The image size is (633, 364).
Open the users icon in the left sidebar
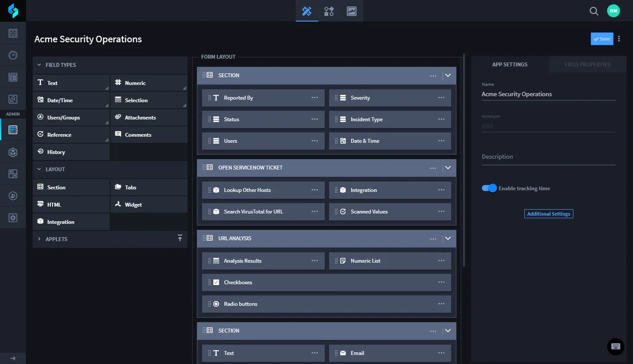[x=13, y=196]
